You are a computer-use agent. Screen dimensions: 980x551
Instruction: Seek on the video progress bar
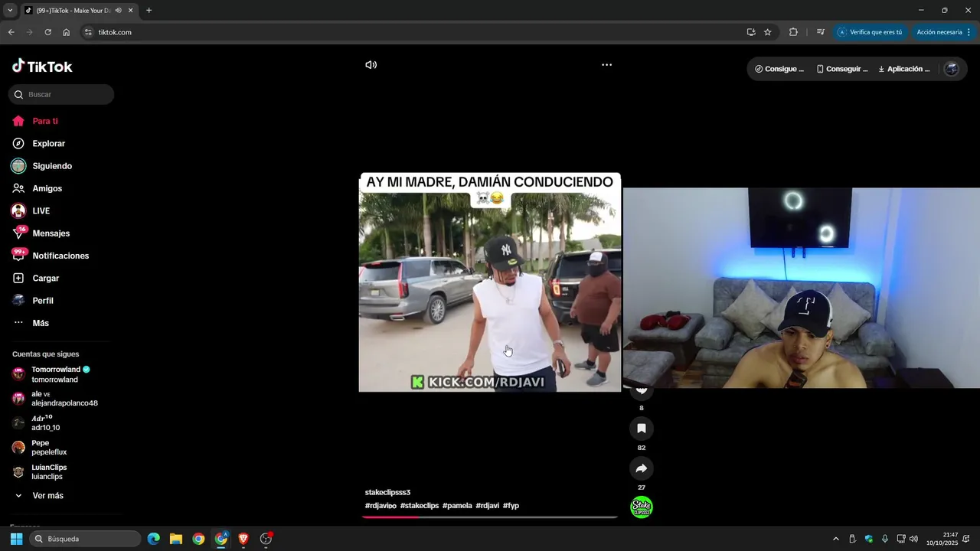tap(490, 517)
